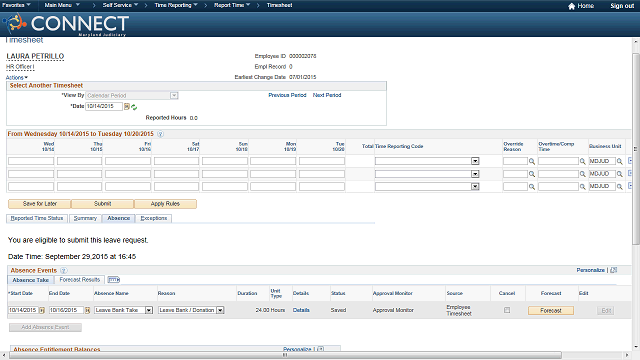Click the Wed 10/14 hours field in first row
Image resolution: width=640 pixels, height=360 pixels.
tap(31, 161)
